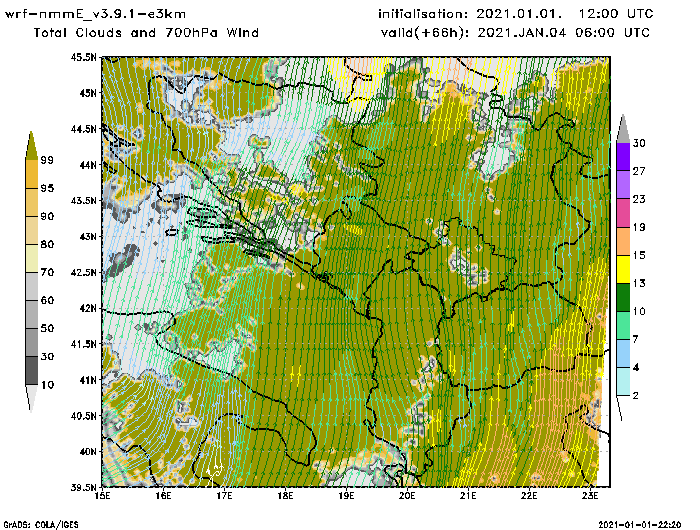Click the '90' value on the cloud legend
The width and height of the screenshot is (700, 530).
click(x=47, y=216)
